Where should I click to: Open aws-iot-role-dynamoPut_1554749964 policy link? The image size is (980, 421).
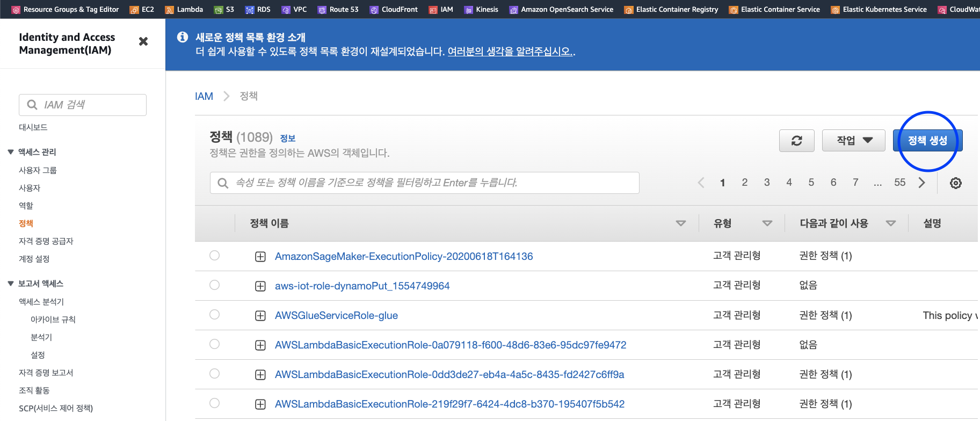(x=362, y=286)
